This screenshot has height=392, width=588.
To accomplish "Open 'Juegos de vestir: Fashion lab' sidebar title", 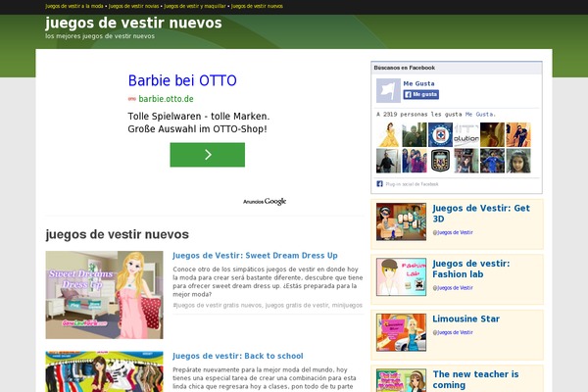I will [x=471, y=269].
